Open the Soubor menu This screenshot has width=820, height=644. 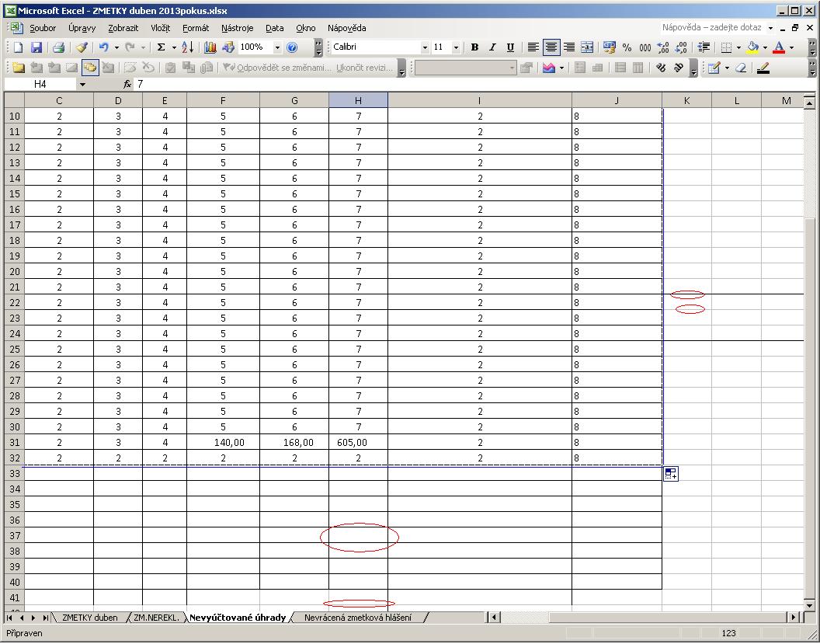click(43, 28)
